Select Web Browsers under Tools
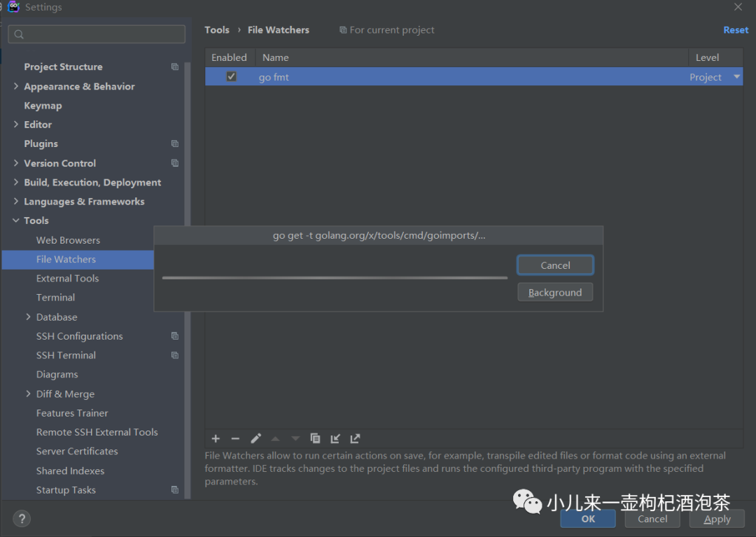The image size is (756, 537). point(68,240)
